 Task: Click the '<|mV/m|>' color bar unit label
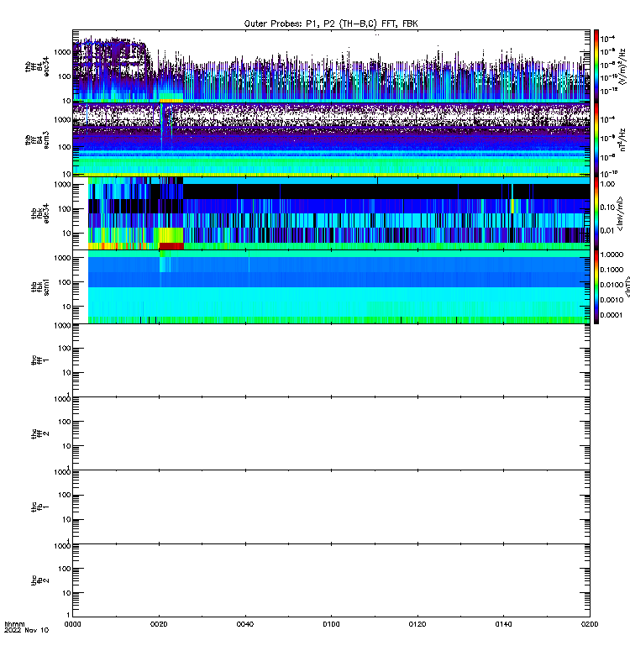click(620, 213)
